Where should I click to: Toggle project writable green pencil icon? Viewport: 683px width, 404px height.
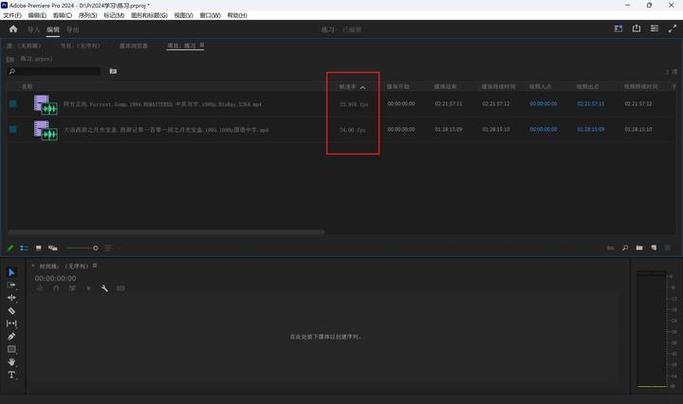click(x=10, y=248)
